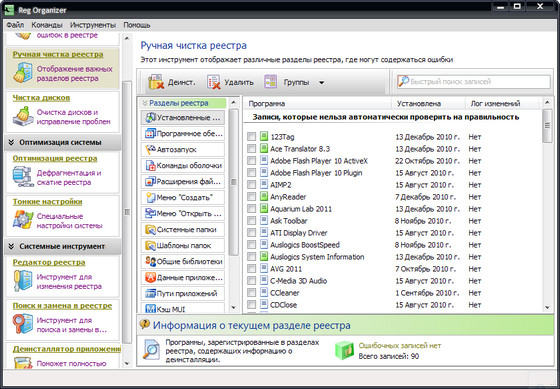Viewport: 560px width, 389px height.
Task: Click the Поиск и замена magnifier icon
Action: point(23,324)
